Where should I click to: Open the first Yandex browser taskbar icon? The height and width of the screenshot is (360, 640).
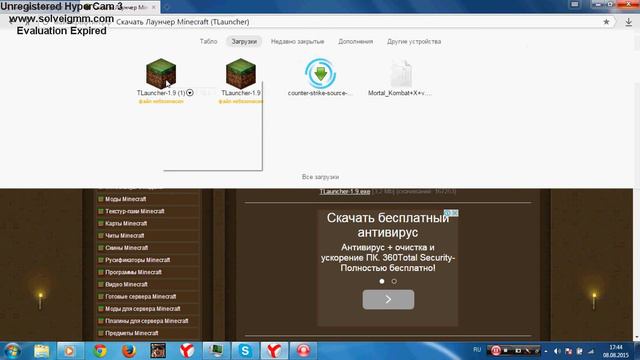tap(187, 351)
